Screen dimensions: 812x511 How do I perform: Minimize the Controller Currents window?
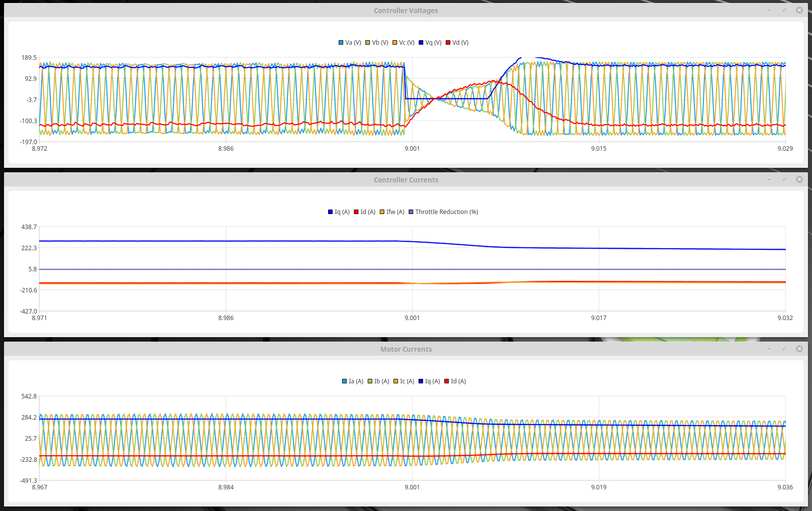coord(769,179)
